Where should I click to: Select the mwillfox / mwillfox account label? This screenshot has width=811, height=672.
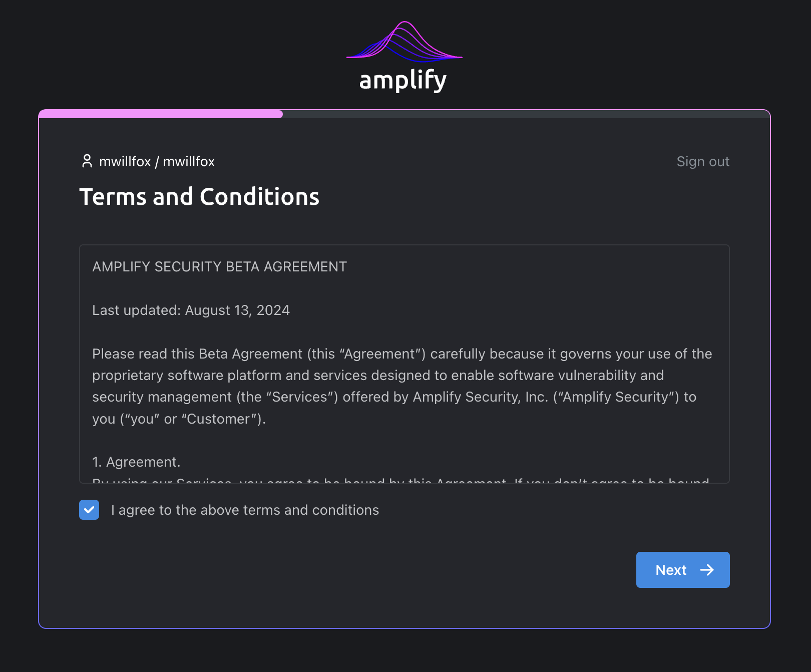[158, 161]
